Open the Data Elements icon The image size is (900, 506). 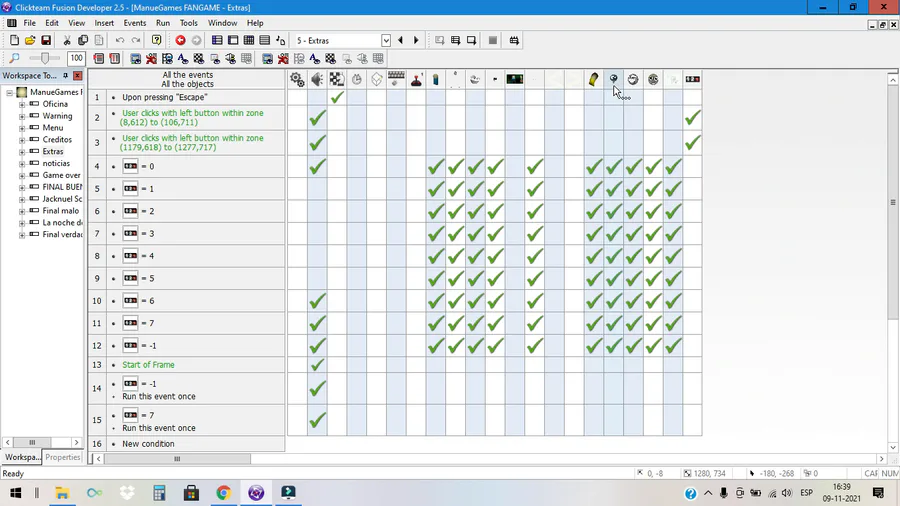(x=281, y=40)
